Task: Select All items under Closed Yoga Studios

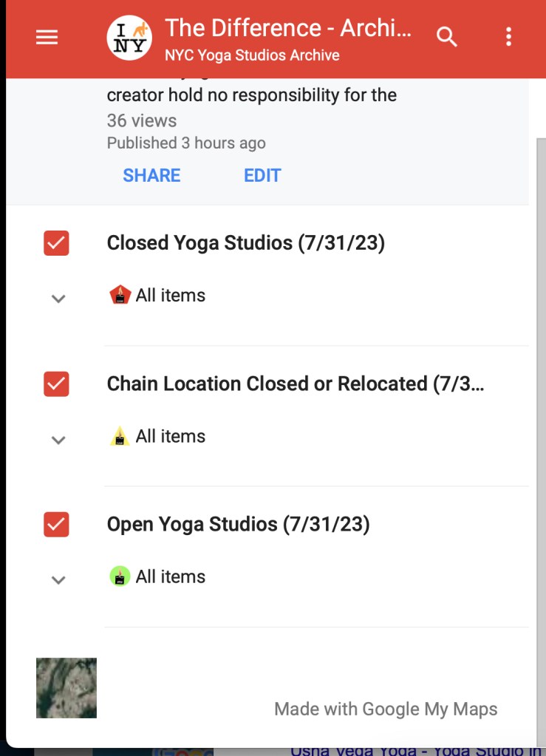Action: point(170,296)
